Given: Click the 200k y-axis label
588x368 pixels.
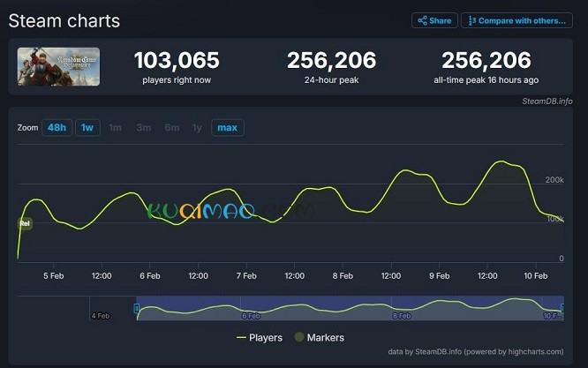Looking at the screenshot, I should [x=554, y=180].
